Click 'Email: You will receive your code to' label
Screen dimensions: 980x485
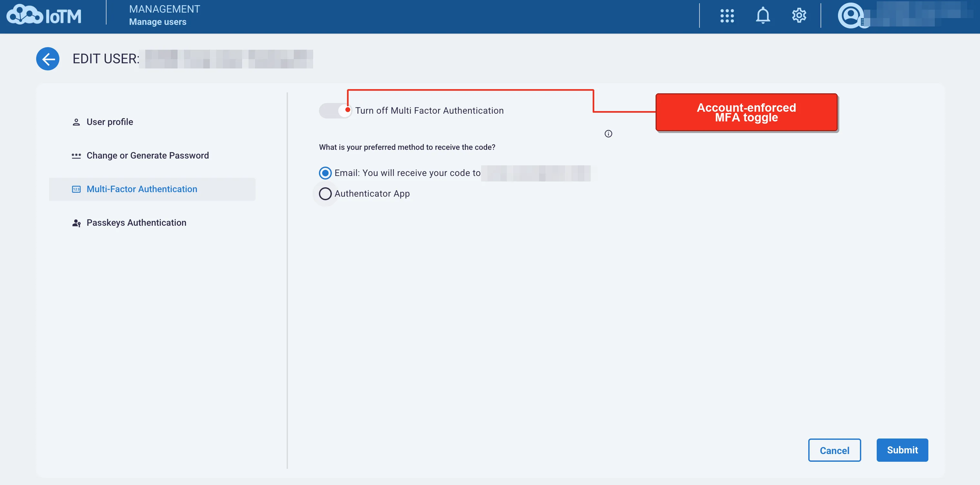click(407, 173)
